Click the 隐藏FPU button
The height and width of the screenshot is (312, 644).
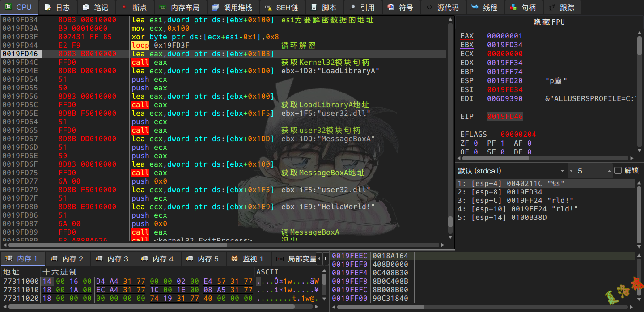click(549, 22)
